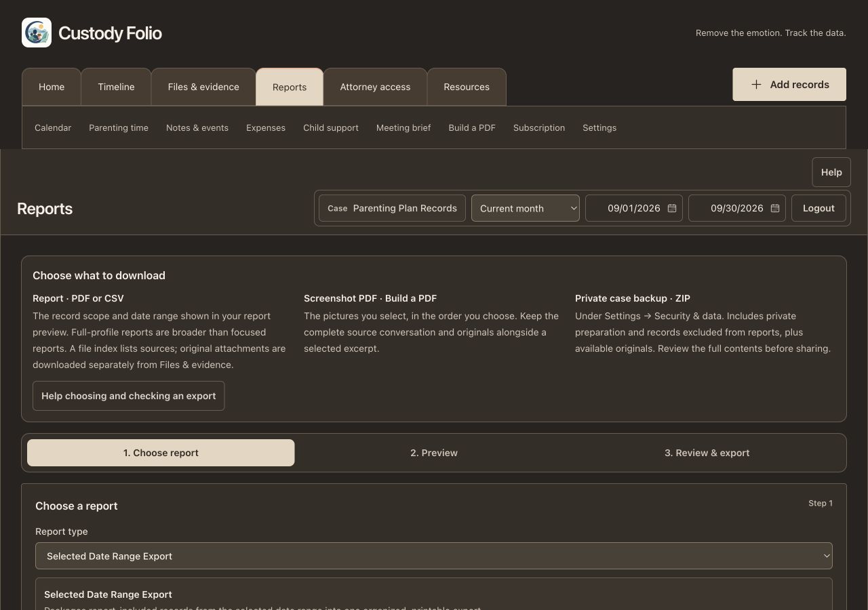Viewport: 868px width, 610px height.
Task: Open the Resources tab
Action: click(x=467, y=87)
